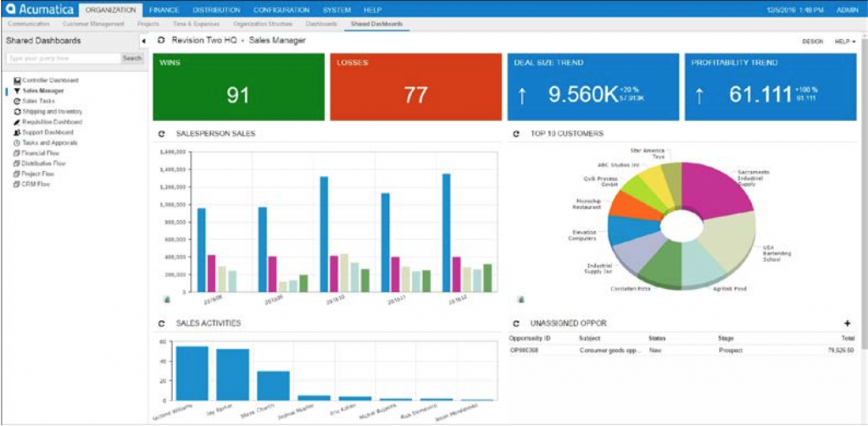The width and height of the screenshot is (868, 426).
Task: Click the Financial Flow icon
Action: tap(17, 153)
